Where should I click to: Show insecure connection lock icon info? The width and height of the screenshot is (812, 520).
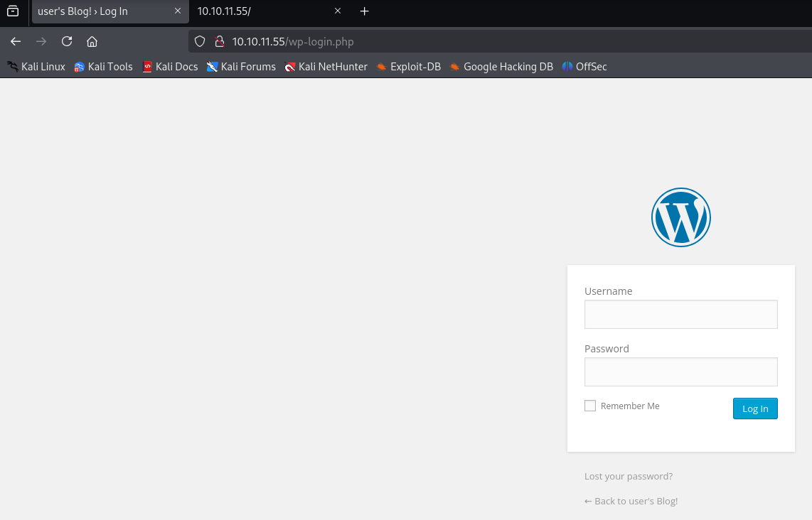[x=219, y=41]
